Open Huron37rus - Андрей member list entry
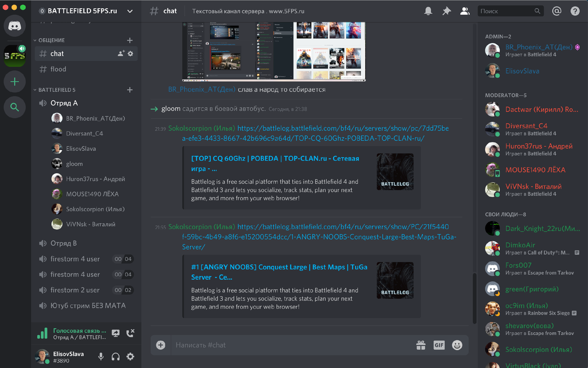Viewport: 588px width, 368px height. coord(533,149)
